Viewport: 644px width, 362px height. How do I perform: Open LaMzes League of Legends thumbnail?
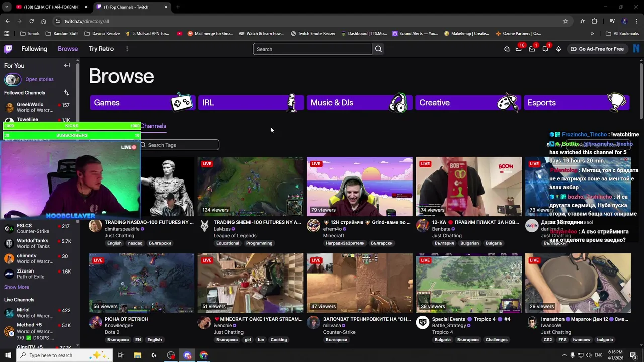[251, 187]
